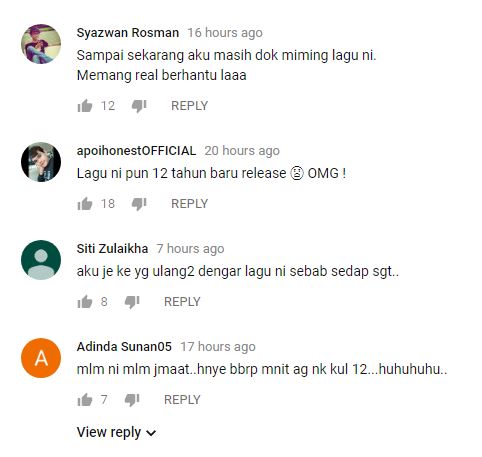The height and width of the screenshot is (457, 482).
Task: Reply to Siti Zulaikha's comment
Action: pos(182,302)
